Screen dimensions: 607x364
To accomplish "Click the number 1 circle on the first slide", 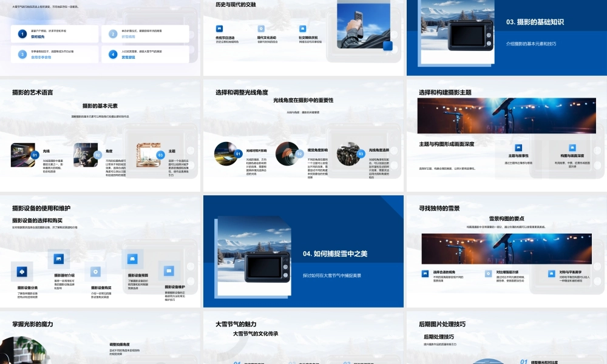I will tap(22, 34).
